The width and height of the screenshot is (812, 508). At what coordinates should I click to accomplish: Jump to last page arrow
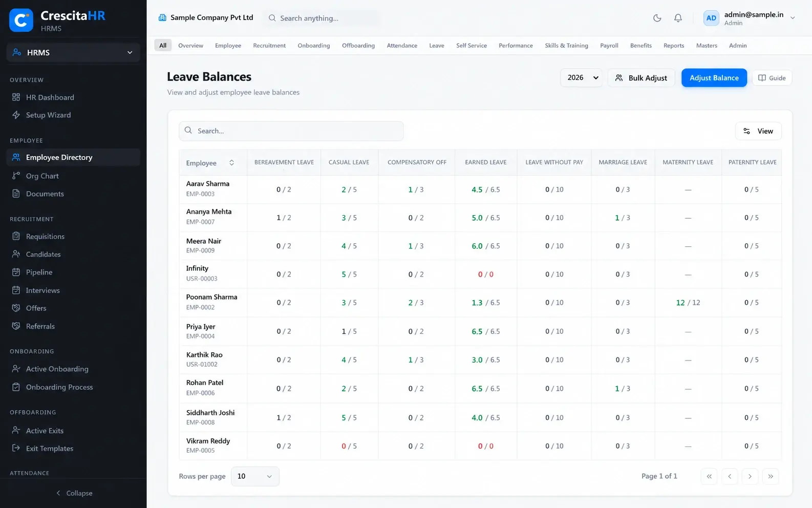771,476
